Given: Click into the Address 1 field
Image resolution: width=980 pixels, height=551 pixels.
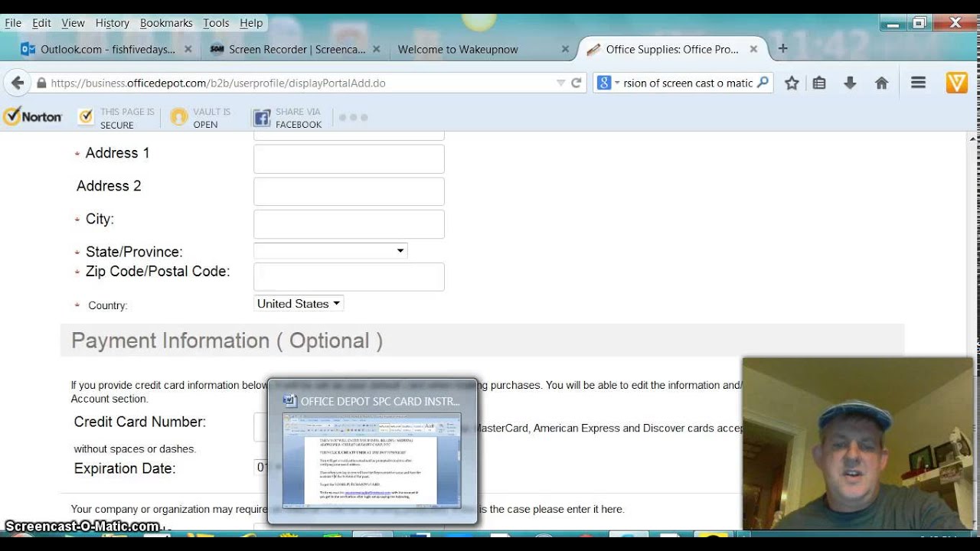Looking at the screenshot, I should point(349,159).
